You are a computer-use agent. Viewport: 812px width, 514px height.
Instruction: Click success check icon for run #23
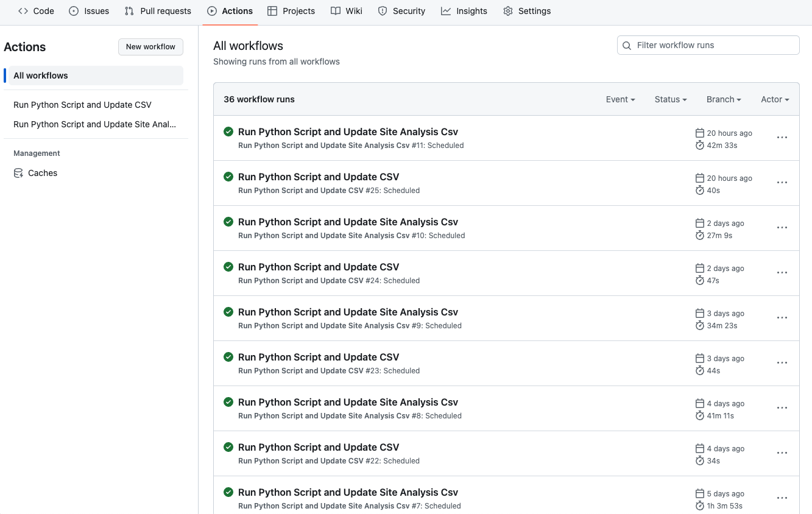pyautogui.click(x=228, y=357)
